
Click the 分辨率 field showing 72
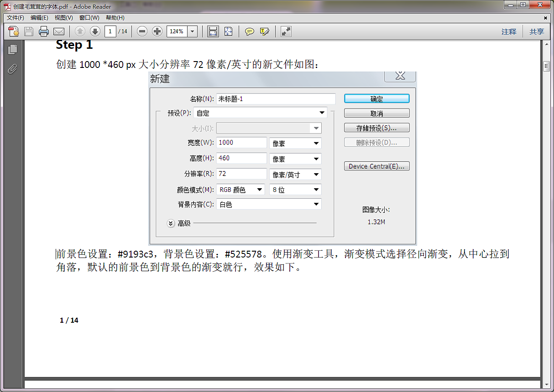(x=241, y=174)
